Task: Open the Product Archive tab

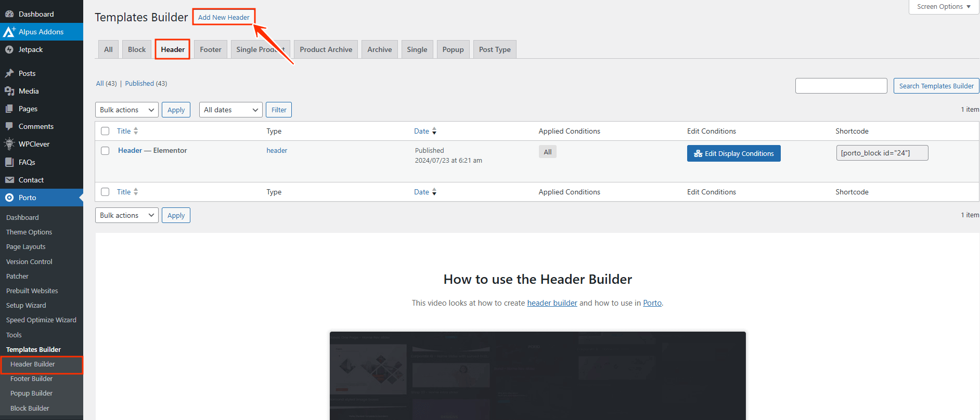Action: [x=326, y=49]
